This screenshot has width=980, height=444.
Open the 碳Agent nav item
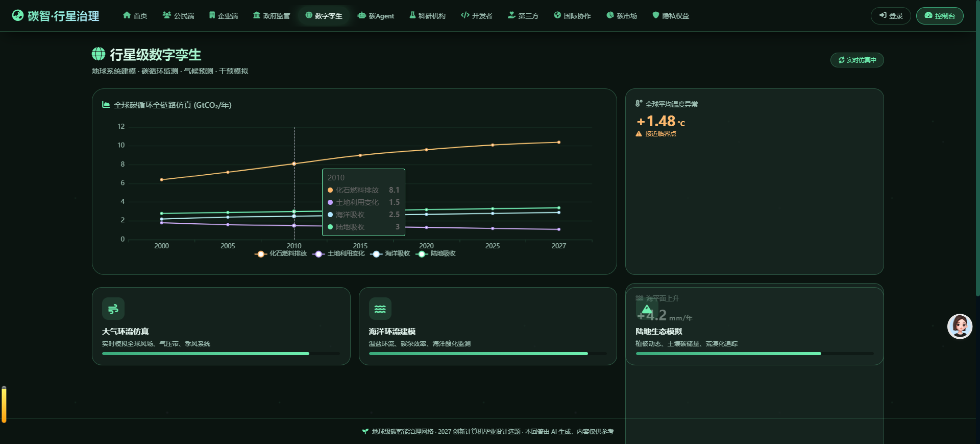(x=376, y=16)
